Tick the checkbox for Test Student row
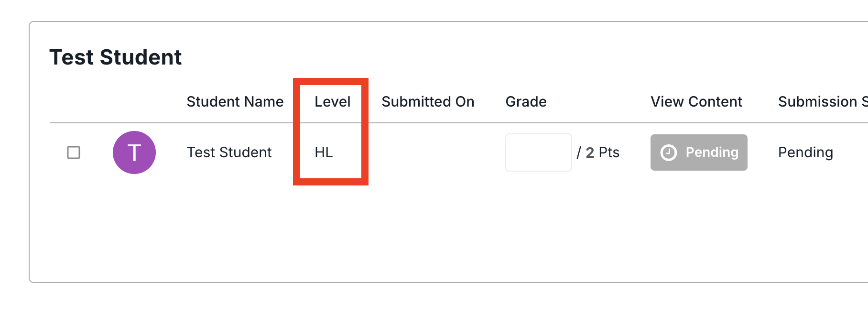 pyautogui.click(x=74, y=152)
